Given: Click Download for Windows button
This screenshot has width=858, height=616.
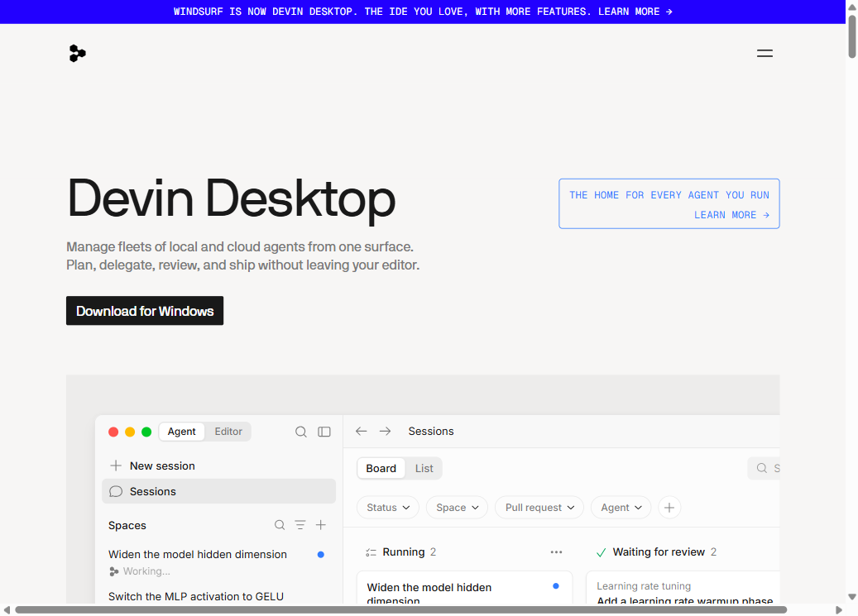Looking at the screenshot, I should tap(145, 311).
